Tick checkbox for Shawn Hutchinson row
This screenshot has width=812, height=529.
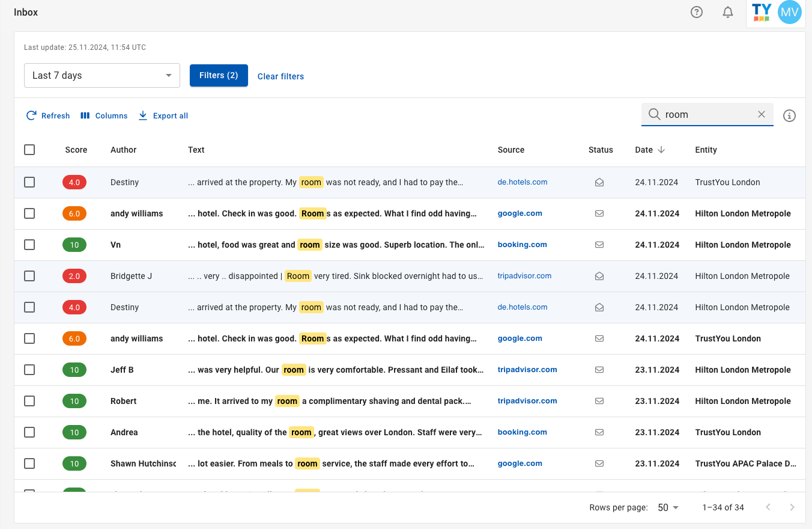pos(29,463)
